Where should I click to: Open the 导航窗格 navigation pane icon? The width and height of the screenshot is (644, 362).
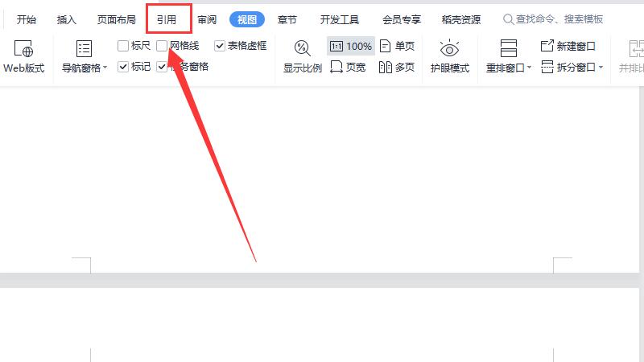coord(84,49)
